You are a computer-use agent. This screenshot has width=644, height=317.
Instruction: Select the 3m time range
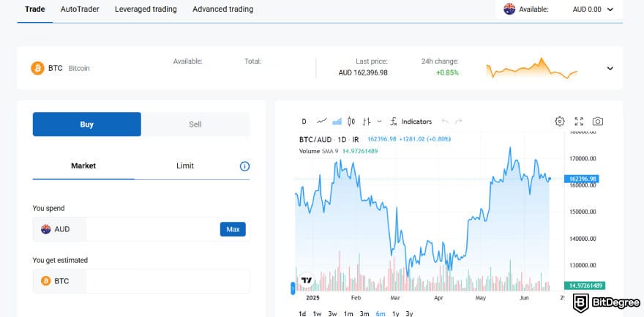tap(364, 314)
